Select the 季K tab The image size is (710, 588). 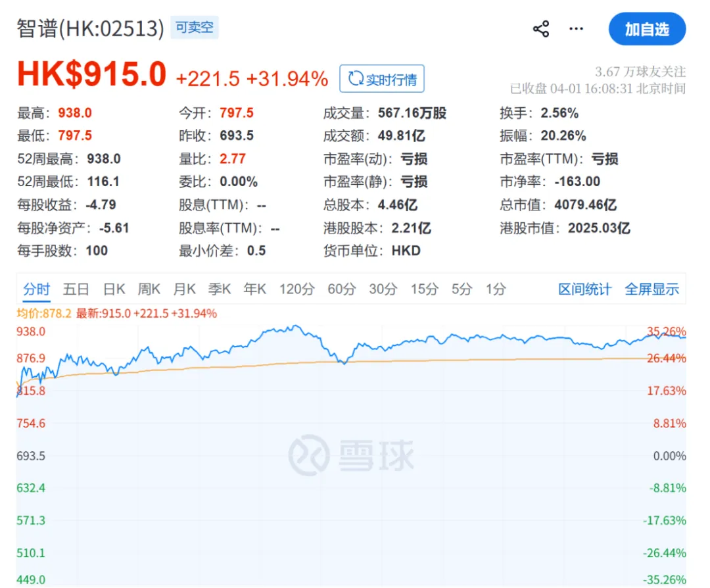pyautogui.click(x=220, y=289)
